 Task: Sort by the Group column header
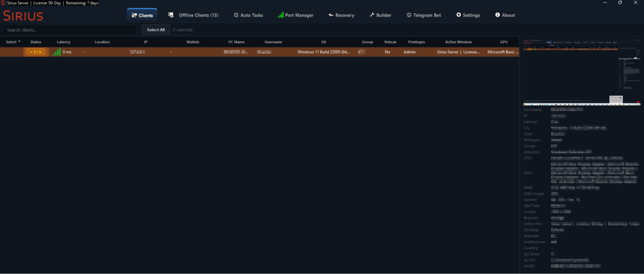pyautogui.click(x=367, y=42)
